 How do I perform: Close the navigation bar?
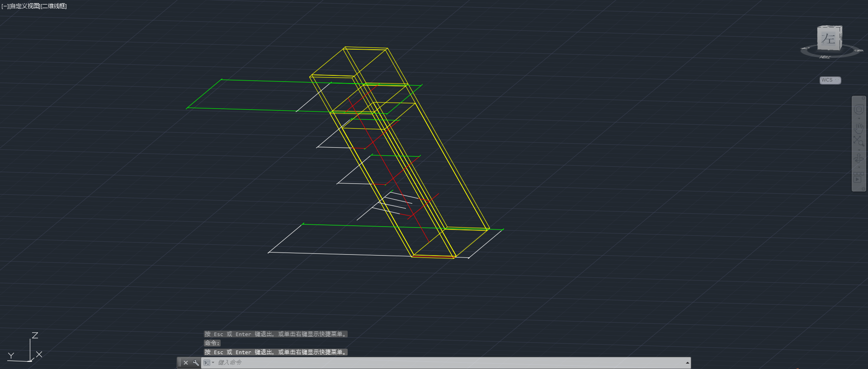tap(863, 98)
